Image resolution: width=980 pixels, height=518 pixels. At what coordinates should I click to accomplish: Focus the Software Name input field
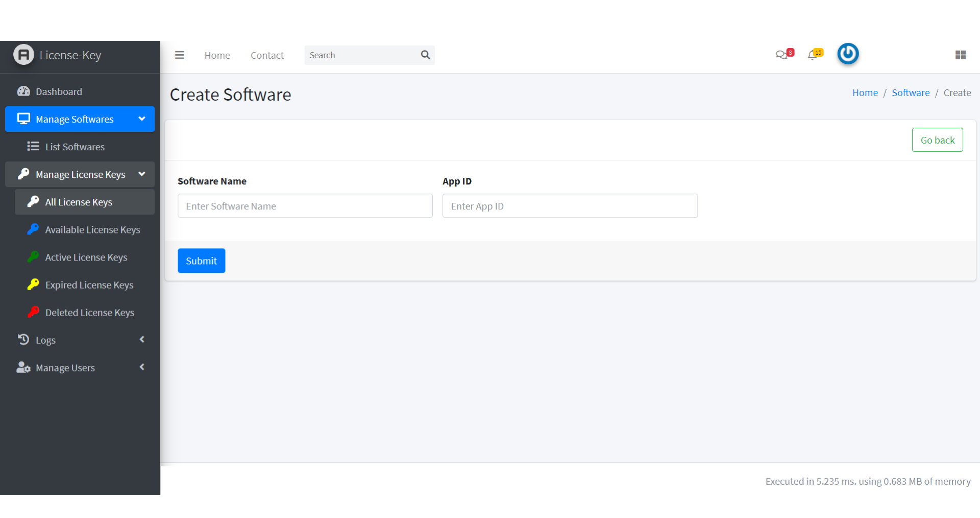[x=305, y=206]
